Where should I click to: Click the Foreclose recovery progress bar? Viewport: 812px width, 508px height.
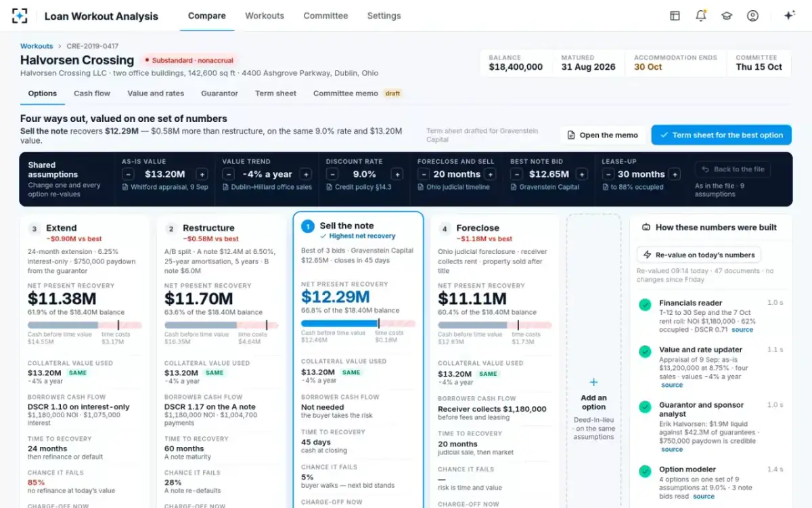pos(495,325)
